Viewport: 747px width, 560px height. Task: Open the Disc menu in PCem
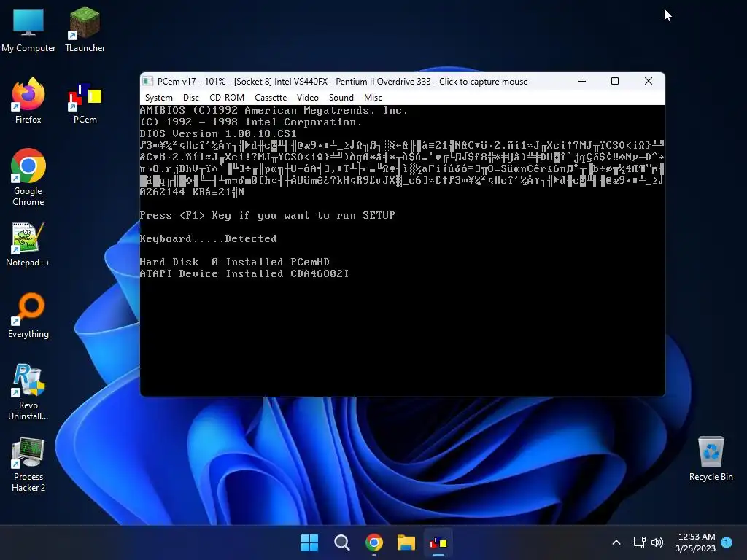190,98
